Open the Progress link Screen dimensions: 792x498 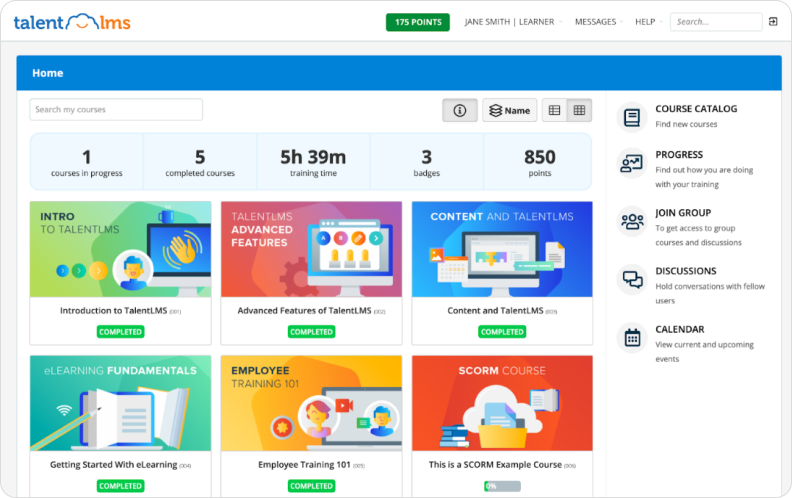pyautogui.click(x=679, y=155)
